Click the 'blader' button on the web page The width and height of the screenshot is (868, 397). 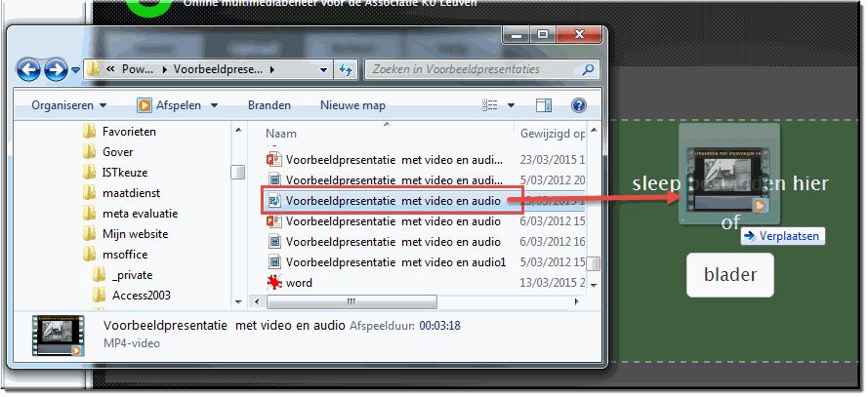coord(730,275)
